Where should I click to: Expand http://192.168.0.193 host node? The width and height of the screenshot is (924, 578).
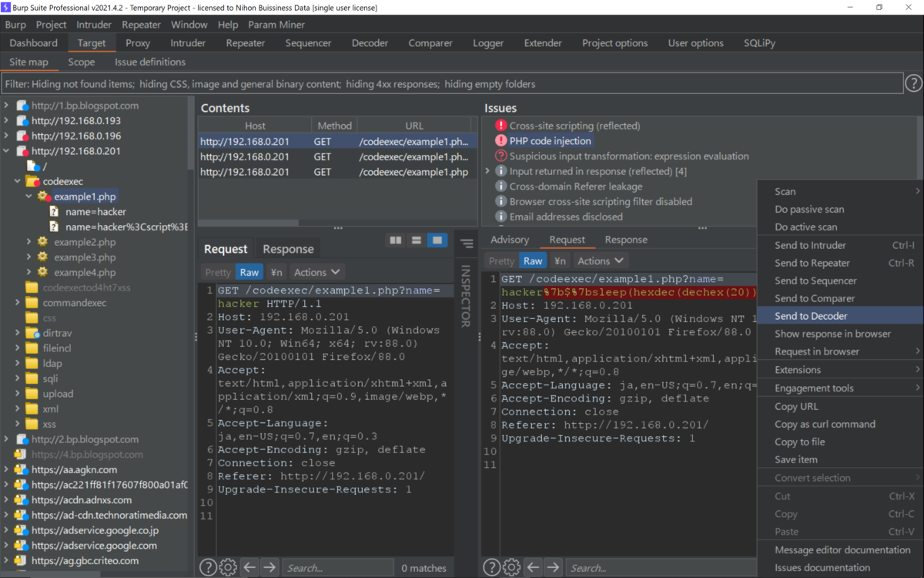[x=7, y=121]
